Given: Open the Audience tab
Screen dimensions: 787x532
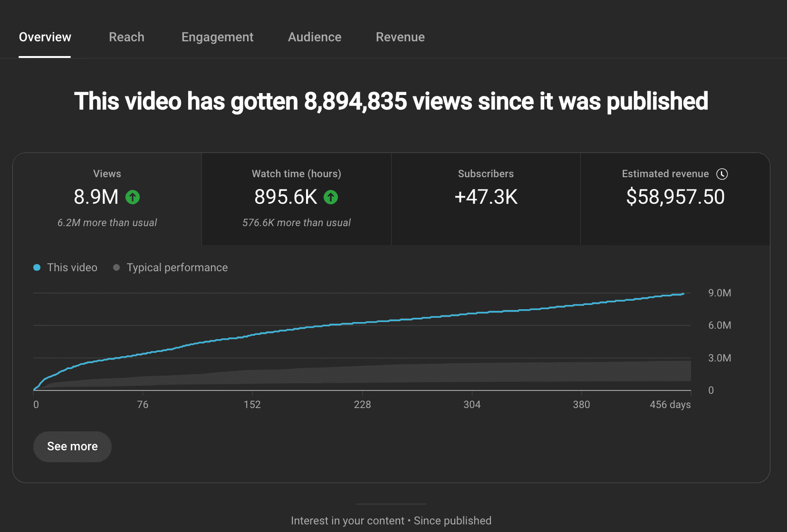Looking at the screenshot, I should [x=314, y=37].
